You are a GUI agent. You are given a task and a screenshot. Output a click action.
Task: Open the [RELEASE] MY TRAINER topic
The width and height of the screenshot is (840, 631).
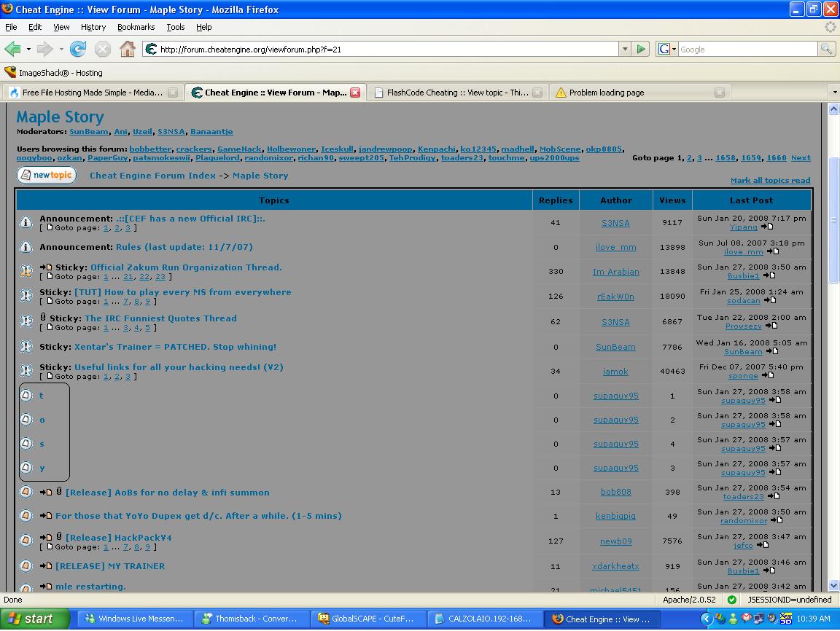pos(110,566)
